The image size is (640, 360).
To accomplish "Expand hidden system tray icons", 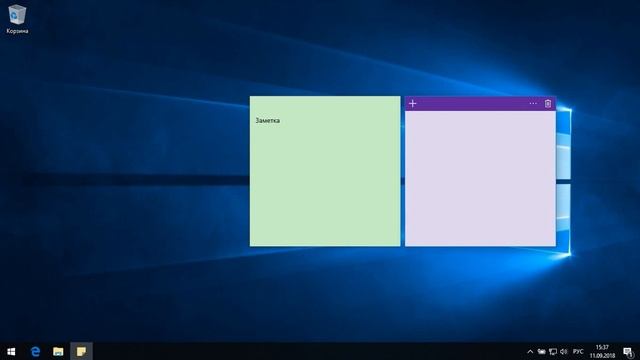I will pos(530,351).
